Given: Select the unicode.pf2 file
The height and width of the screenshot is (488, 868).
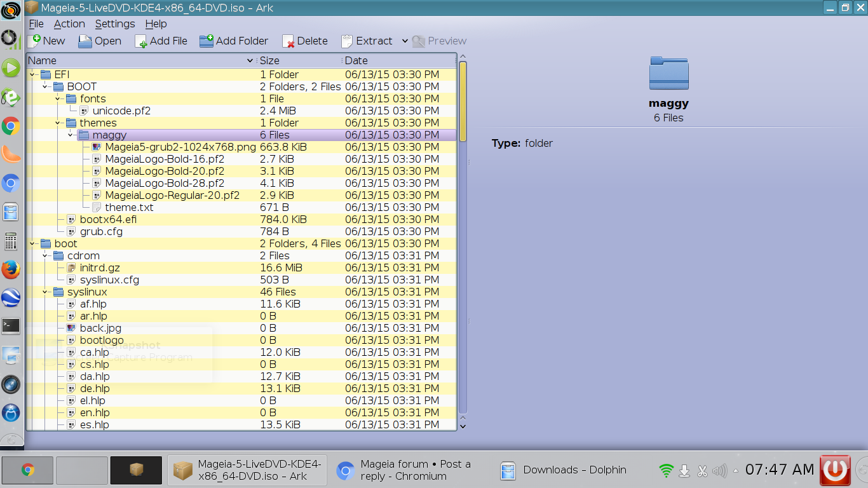Looking at the screenshot, I should [x=121, y=111].
